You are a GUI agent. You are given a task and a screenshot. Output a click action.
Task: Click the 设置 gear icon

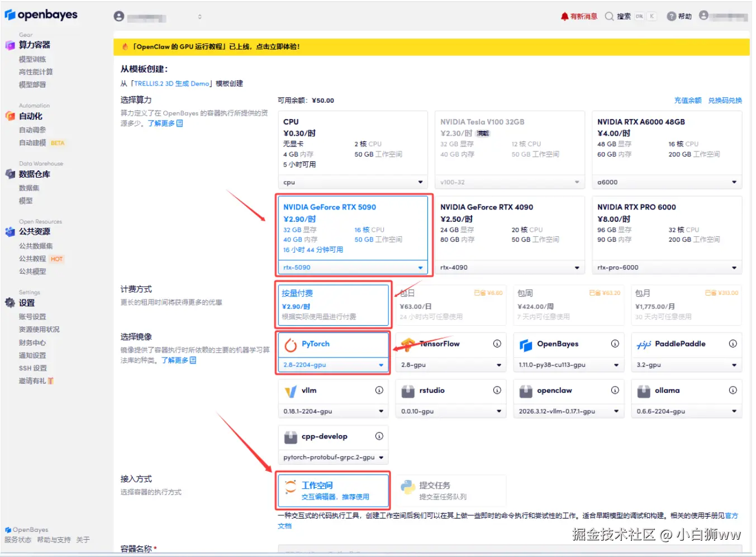pos(9,303)
